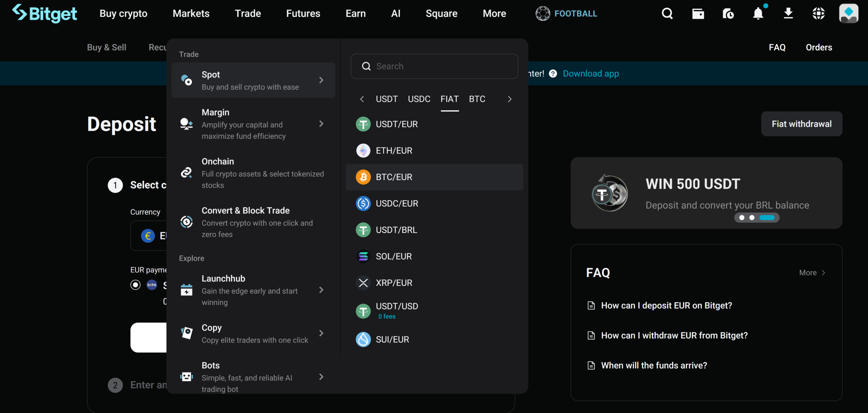Open the language globe icon
This screenshot has height=413, width=868.
(818, 14)
